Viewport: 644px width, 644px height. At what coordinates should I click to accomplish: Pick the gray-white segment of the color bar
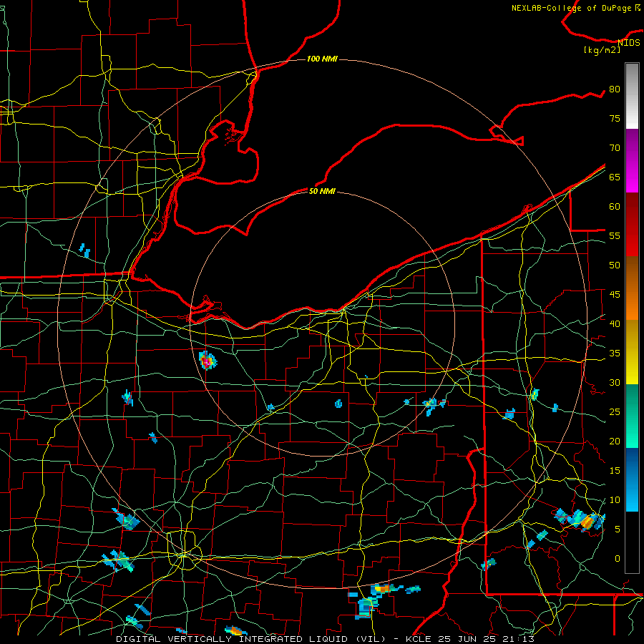[x=632, y=96]
